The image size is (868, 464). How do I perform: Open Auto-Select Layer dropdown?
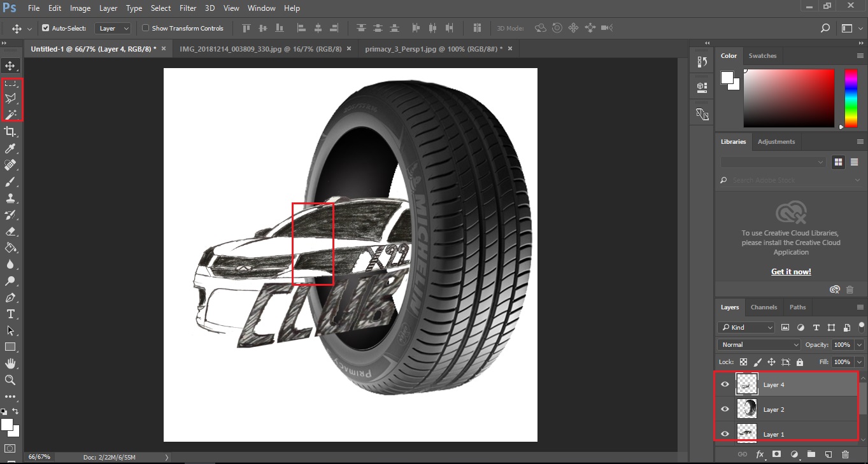click(x=113, y=28)
